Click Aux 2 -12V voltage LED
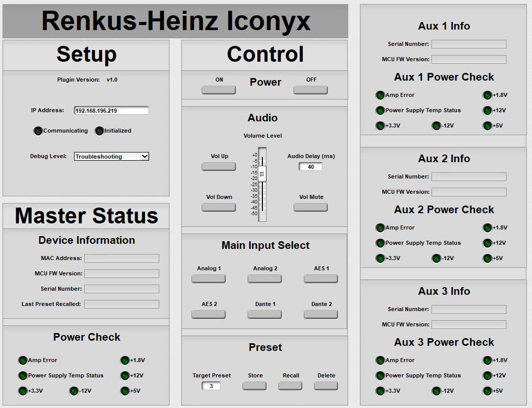Viewport: 532px width, 408px height. tap(436, 259)
